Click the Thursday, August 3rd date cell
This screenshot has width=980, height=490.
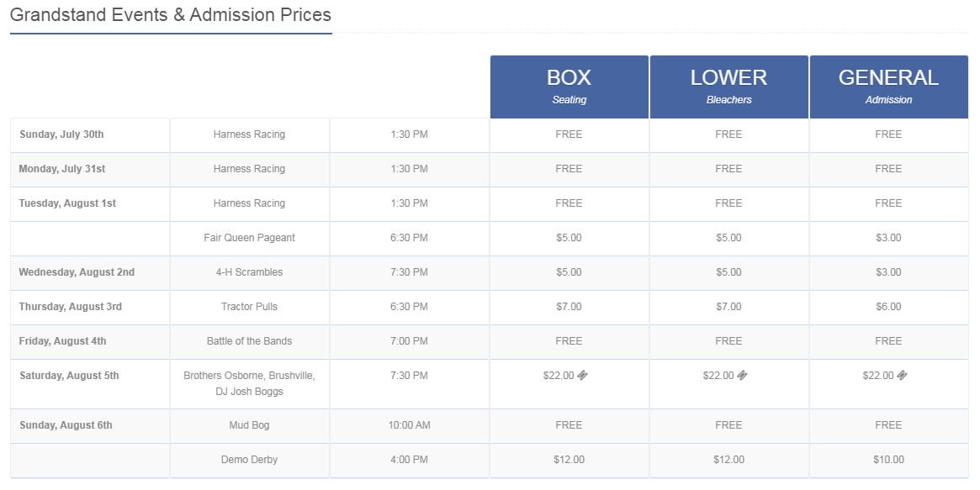tap(90, 307)
